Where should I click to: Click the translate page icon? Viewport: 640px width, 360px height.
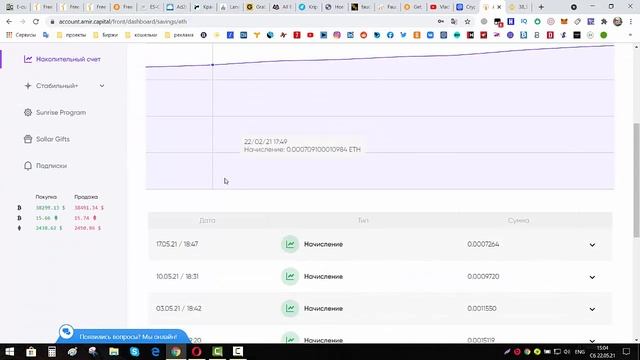tap(454, 21)
